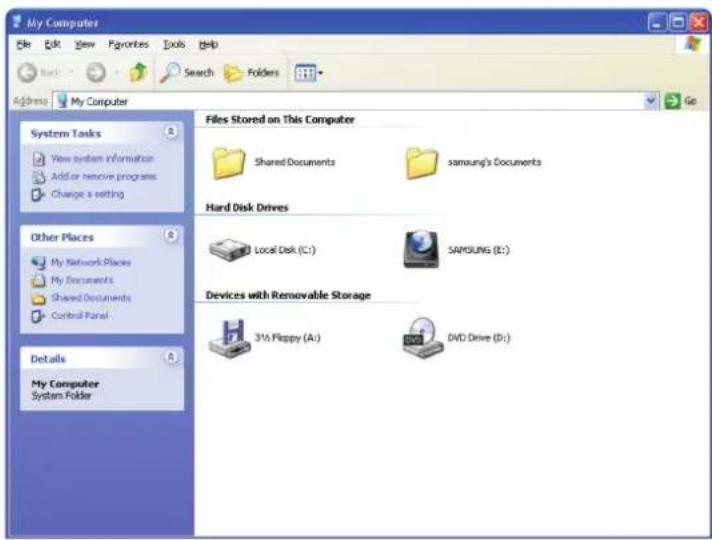The width and height of the screenshot is (712, 540).
Task: Minimize the My Computer window
Action: 657,22
